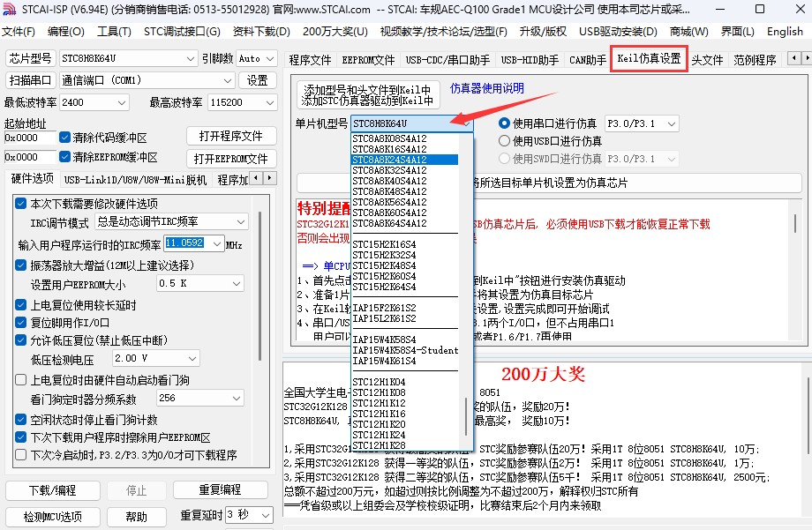812x530 pixels.
Task: Click 帮助 button
Action: (x=136, y=517)
